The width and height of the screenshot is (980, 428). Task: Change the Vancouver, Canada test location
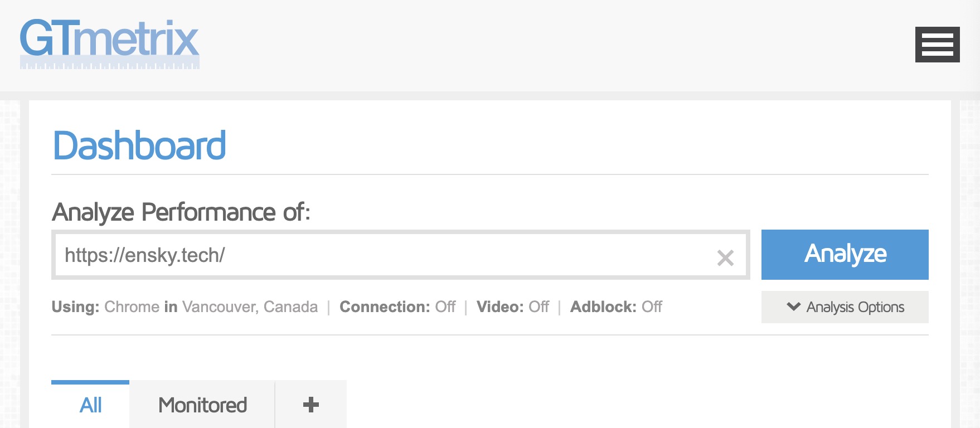250,307
